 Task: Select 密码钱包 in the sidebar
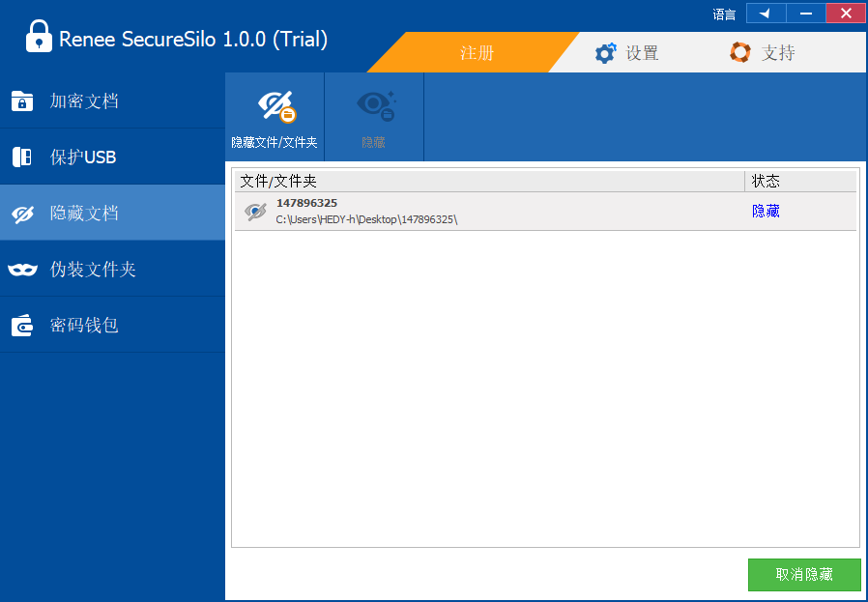[x=112, y=325]
